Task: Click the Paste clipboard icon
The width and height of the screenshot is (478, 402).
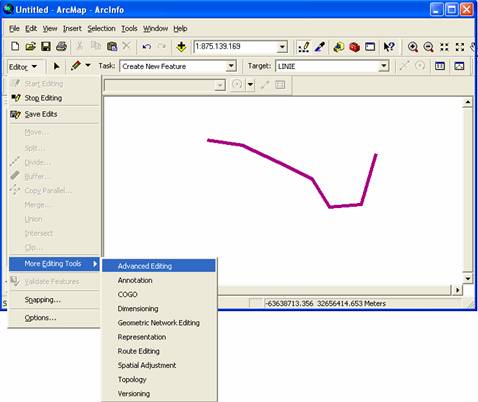Action: tap(112, 46)
